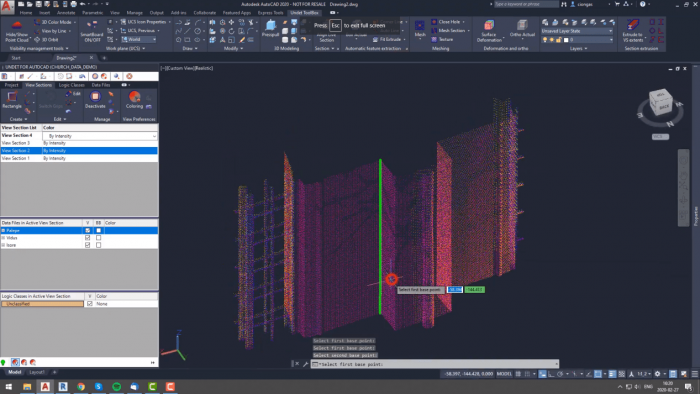700x394 pixels.
Task: Open status bar settings gear
Action: click(657, 374)
